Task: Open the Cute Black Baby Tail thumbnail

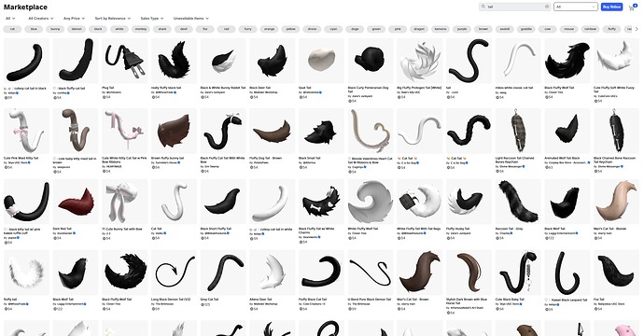Action: 518,273
